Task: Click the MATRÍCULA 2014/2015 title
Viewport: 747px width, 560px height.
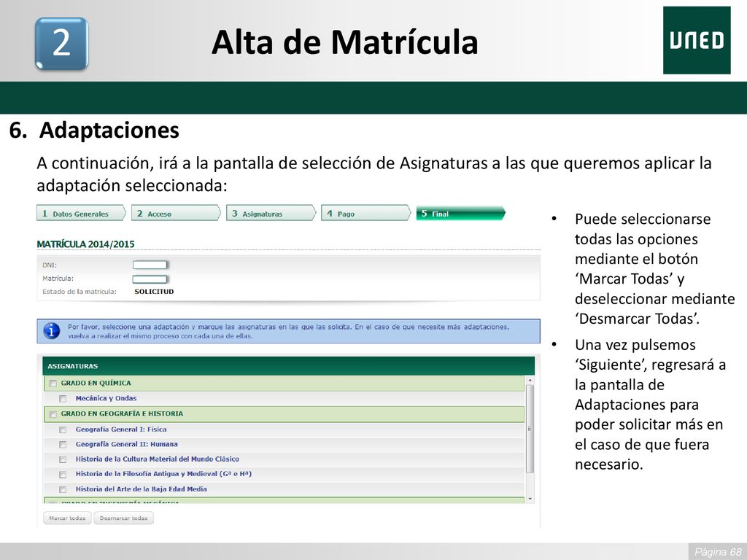Action: coord(86,244)
